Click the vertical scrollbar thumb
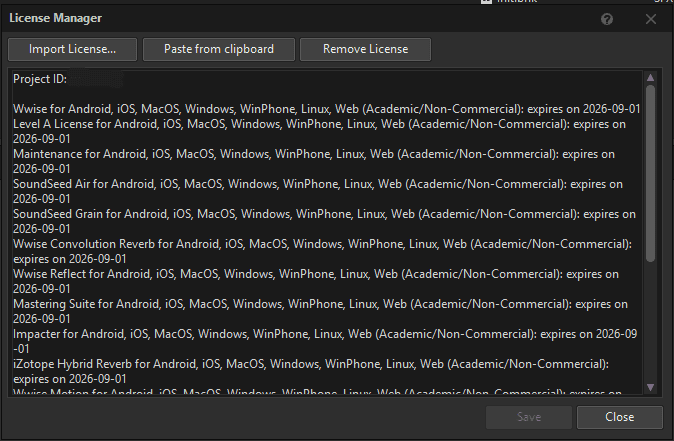The height and width of the screenshot is (441, 674). coord(650,173)
